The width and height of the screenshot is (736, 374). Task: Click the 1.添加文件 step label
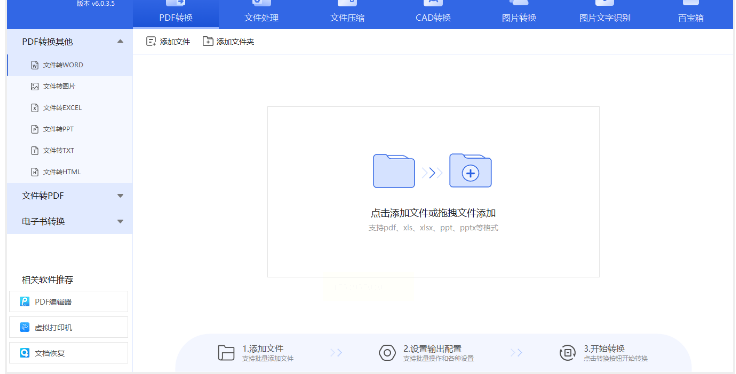263,349
